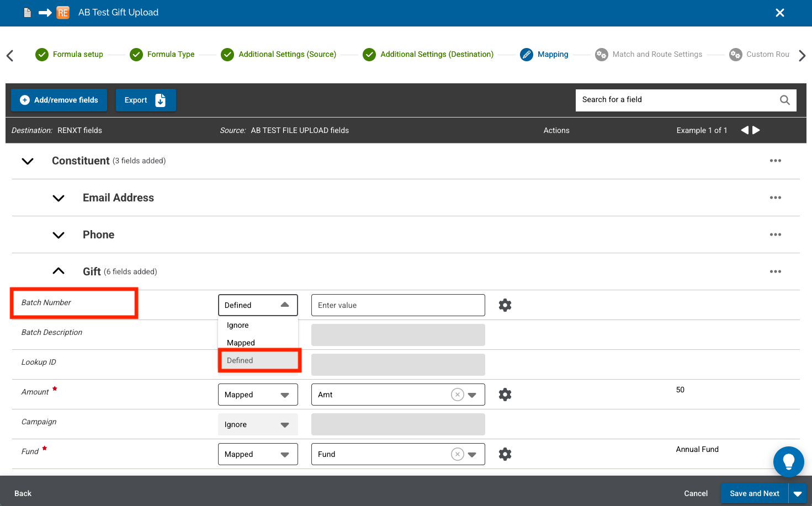This screenshot has width=812, height=506.
Task: Open Fund mapping type dropdown
Action: pyautogui.click(x=258, y=454)
